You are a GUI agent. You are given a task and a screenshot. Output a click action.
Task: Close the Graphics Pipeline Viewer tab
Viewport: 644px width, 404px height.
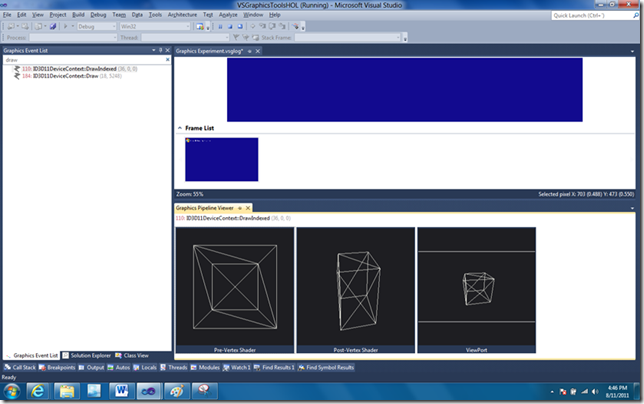point(248,208)
